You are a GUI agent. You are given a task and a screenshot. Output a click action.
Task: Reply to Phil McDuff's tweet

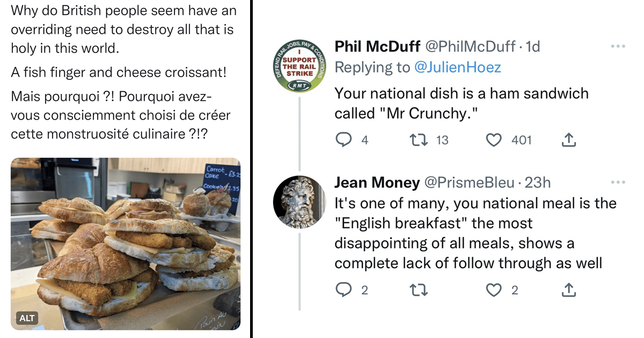(343, 141)
